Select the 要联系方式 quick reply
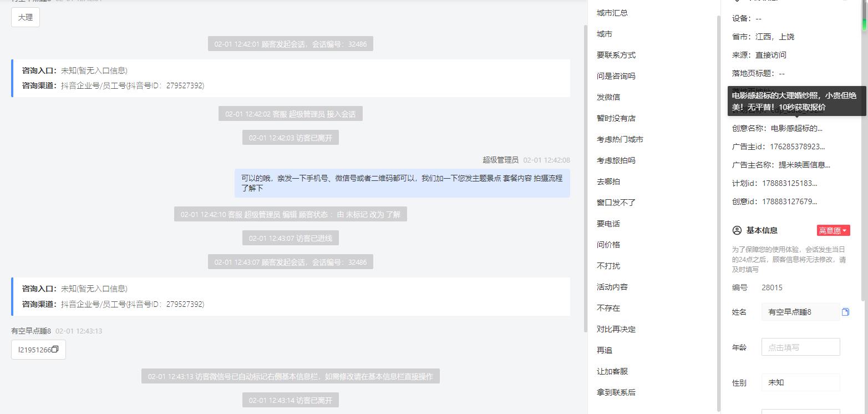868x414 pixels. [616, 55]
